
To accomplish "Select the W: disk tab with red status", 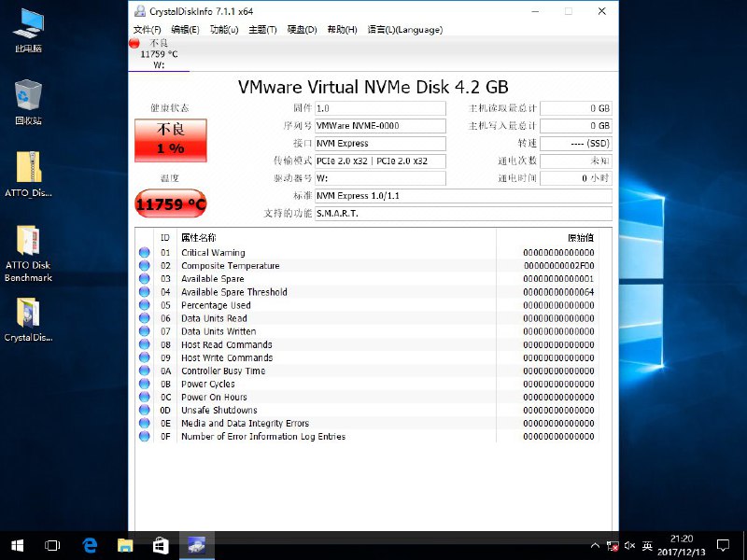I will 159,54.
